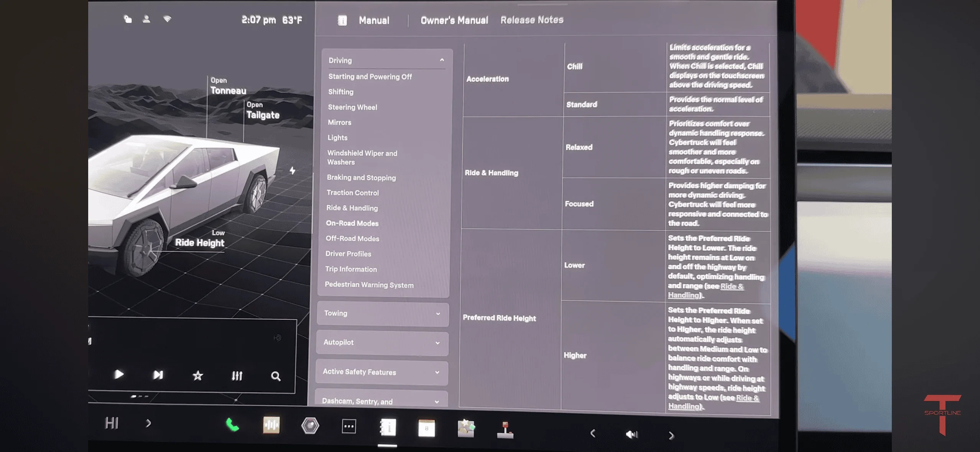The image size is (980, 452).
Task: Open the Traction Control topic
Action: [x=353, y=193]
